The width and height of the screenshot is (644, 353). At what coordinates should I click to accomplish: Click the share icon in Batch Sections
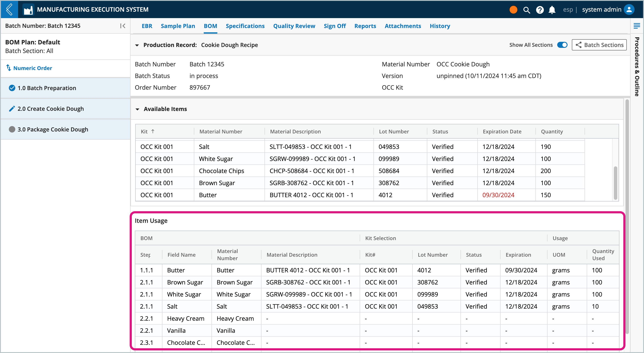578,45
